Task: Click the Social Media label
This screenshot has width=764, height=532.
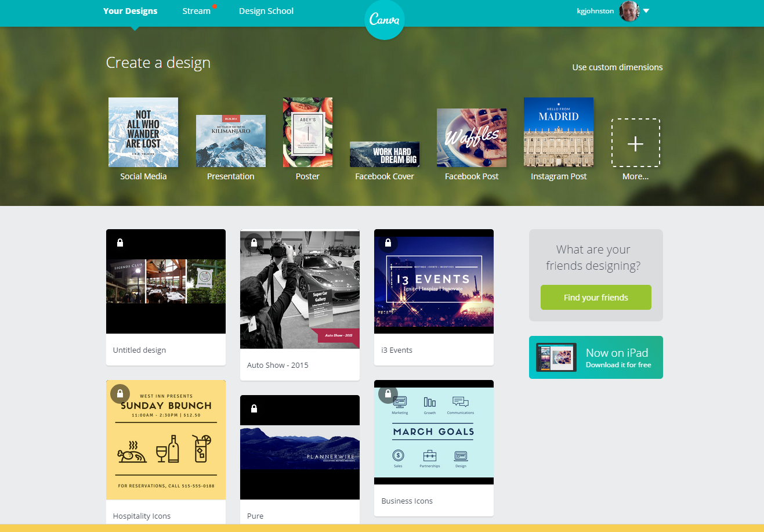Action: 143,176
